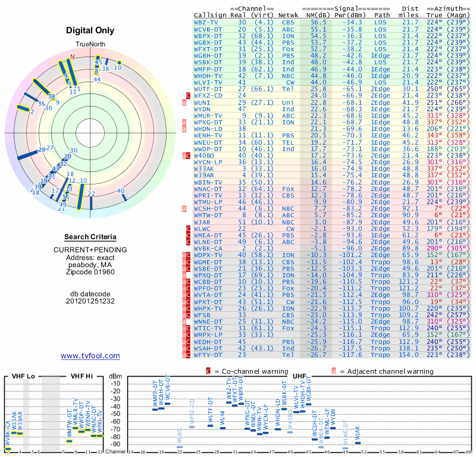Click WUTF-DT marker in the UHF chart
This screenshot has width=476, height=457.
pyautogui.click(x=211, y=425)
